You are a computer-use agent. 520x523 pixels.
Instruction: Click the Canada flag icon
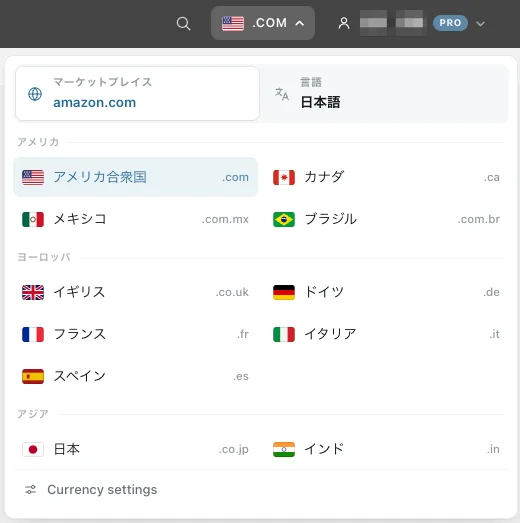coord(284,177)
